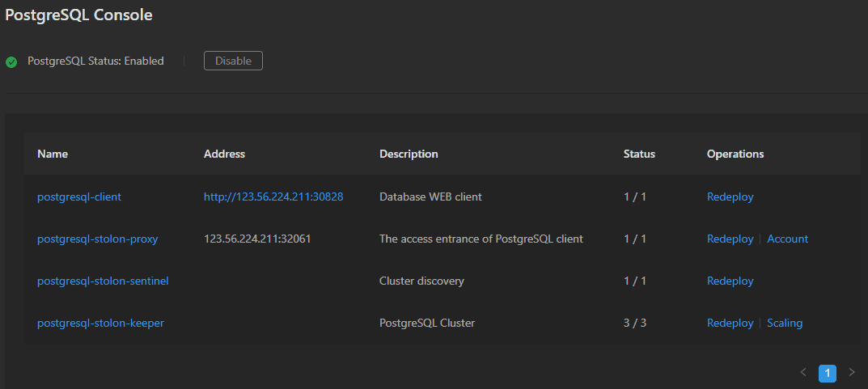The image size is (868, 389).
Task: Click the Database WEB client description
Action: [x=430, y=197]
